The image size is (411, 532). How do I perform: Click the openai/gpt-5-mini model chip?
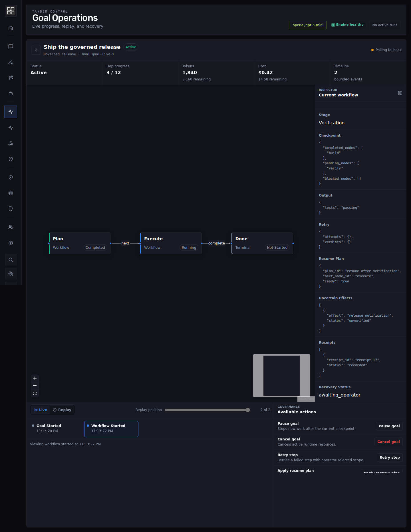308,25
